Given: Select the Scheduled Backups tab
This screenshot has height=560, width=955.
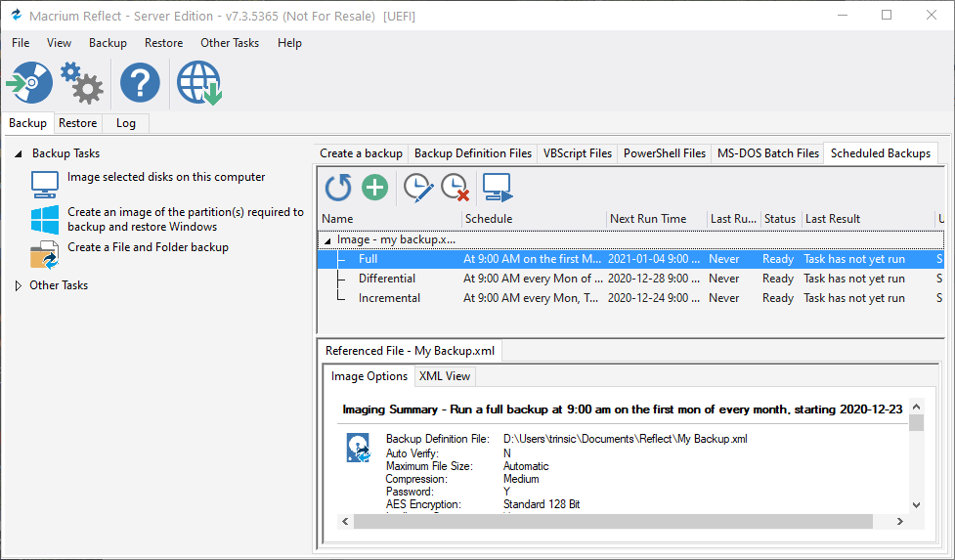Looking at the screenshot, I should (881, 153).
